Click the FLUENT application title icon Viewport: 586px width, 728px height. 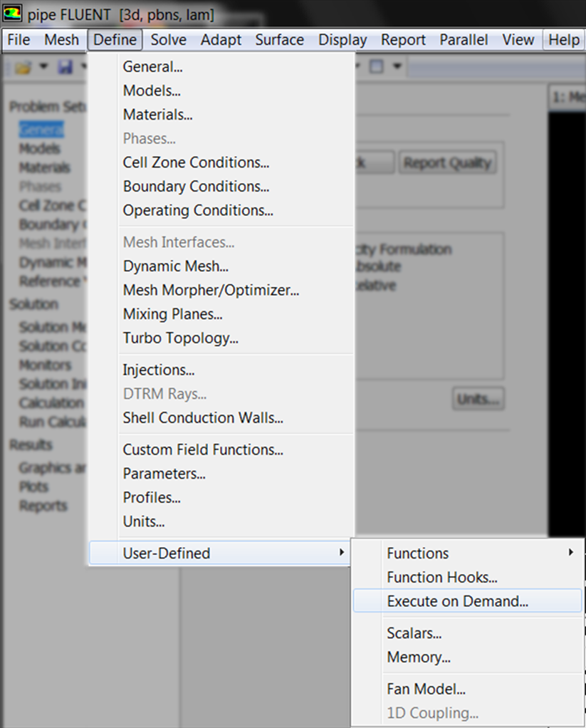[12, 13]
